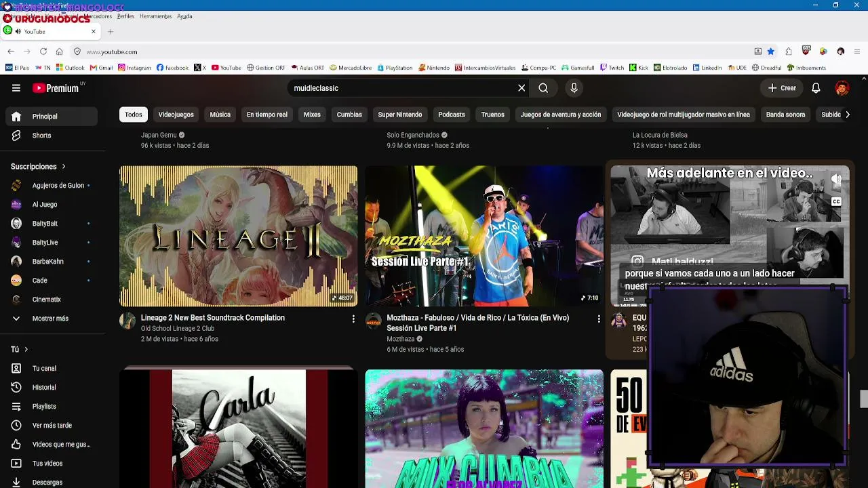Select the Super Nintendo filter chip
The width and height of the screenshot is (868, 488).
(400, 115)
